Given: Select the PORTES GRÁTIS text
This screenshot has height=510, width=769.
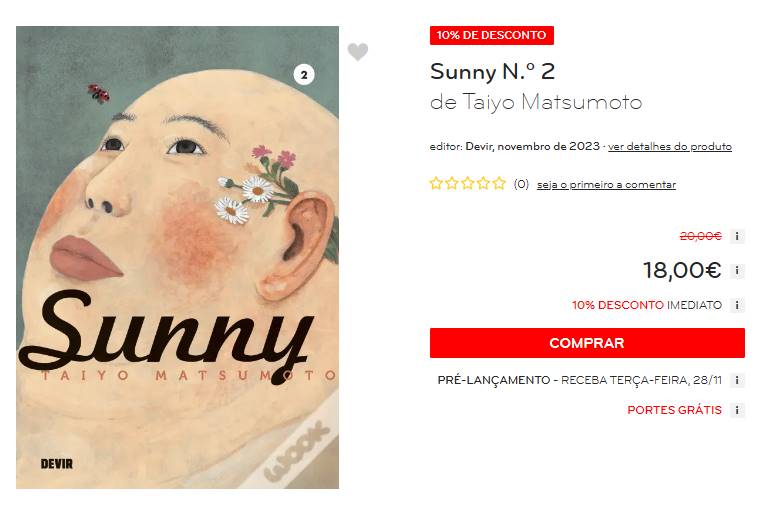Looking at the screenshot, I should (674, 410).
